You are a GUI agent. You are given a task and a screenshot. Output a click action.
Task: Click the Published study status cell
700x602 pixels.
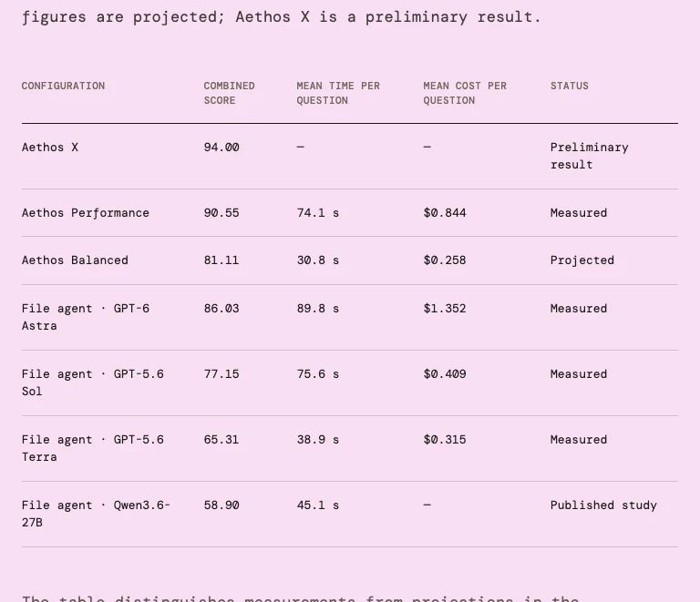[x=603, y=505]
